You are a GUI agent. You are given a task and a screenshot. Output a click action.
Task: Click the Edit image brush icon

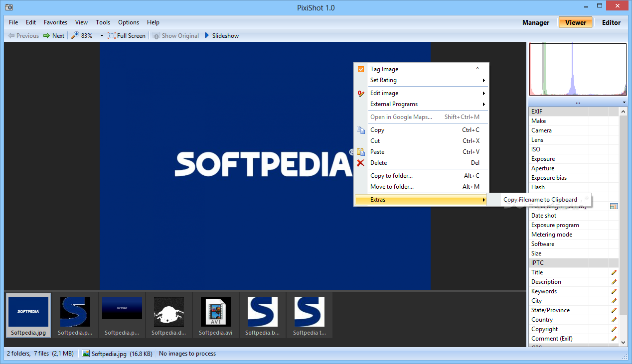click(x=361, y=93)
